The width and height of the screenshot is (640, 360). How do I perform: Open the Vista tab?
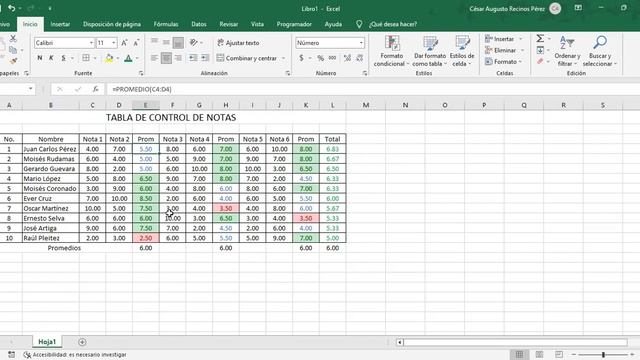[x=257, y=24]
